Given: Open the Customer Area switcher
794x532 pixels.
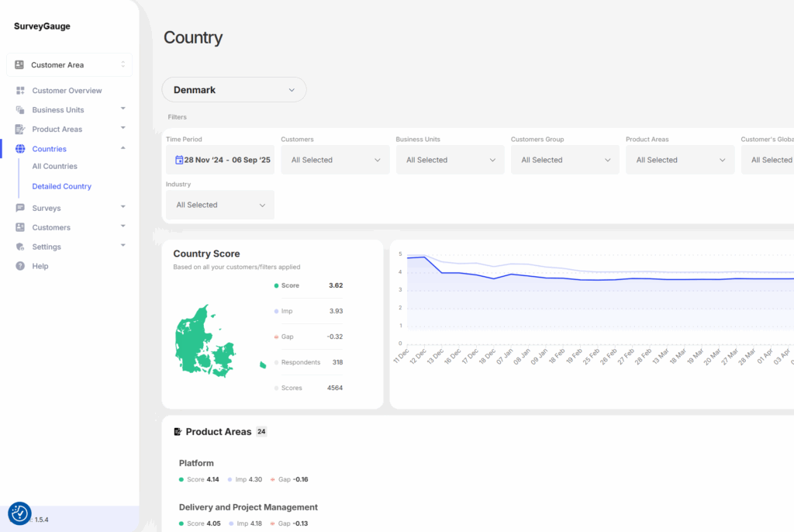Looking at the screenshot, I should click(69, 65).
